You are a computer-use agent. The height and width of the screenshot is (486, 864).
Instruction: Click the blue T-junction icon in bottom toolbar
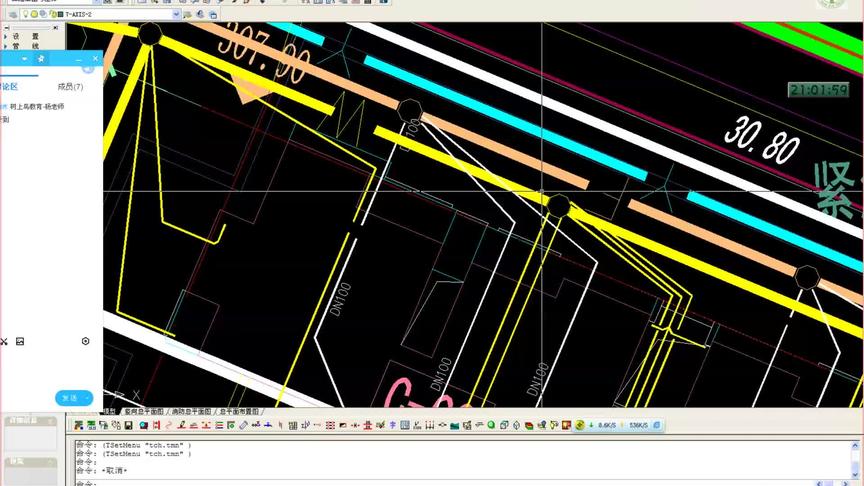pos(268,425)
